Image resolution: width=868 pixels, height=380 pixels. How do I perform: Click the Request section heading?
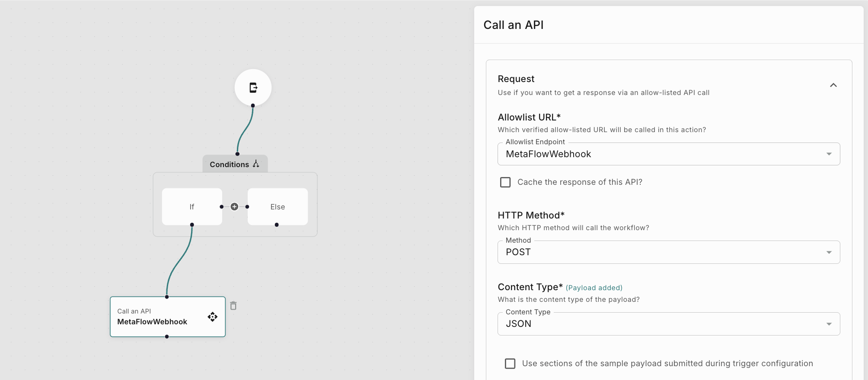coord(516,79)
